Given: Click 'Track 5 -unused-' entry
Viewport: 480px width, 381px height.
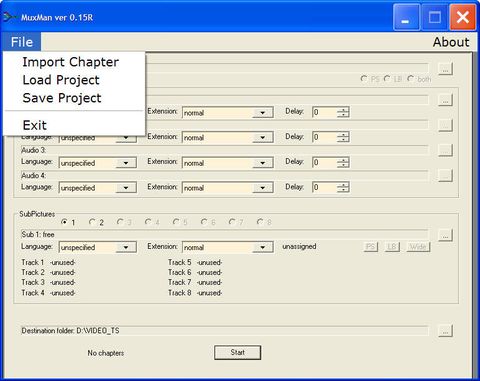Looking at the screenshot, I should point(195,263).
